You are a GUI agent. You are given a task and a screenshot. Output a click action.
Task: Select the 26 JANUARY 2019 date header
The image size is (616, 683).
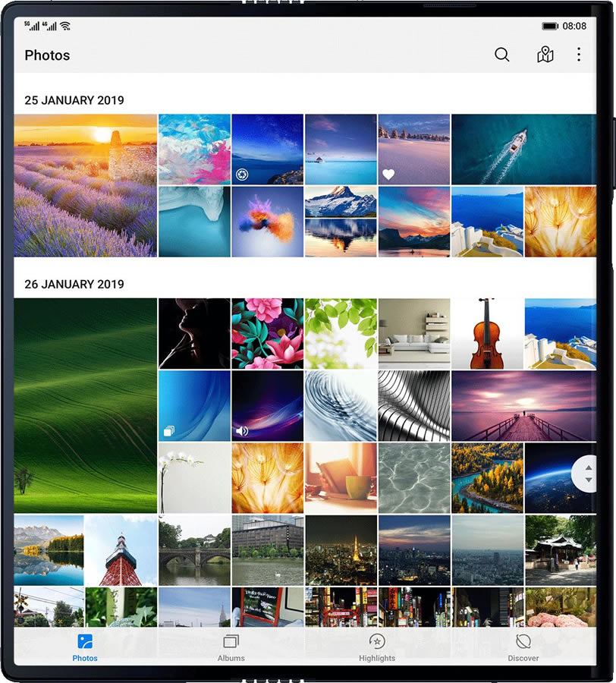point(74,285)
